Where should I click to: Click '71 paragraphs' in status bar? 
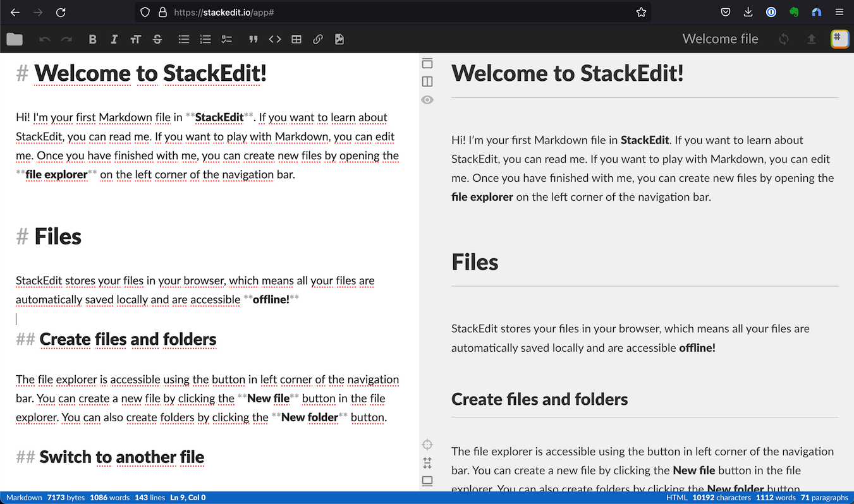[824, 498]
